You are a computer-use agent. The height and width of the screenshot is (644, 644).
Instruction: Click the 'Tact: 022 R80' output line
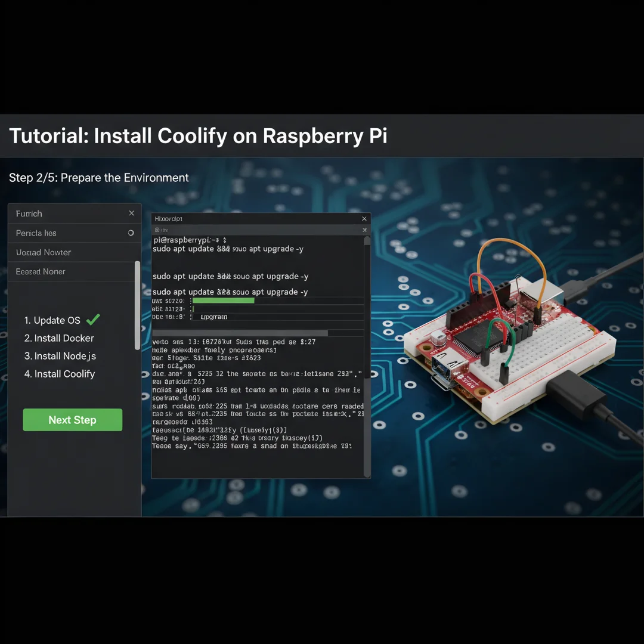tap(174, 366)
